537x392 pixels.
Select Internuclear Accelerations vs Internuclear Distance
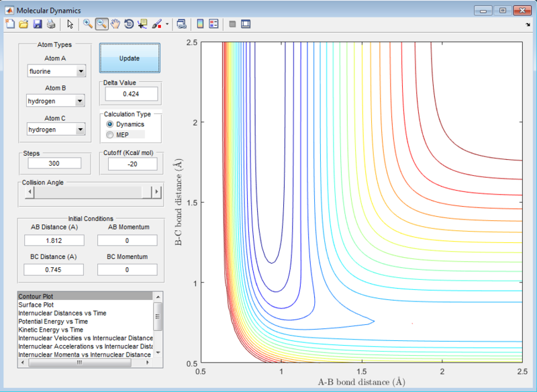pos(85,346)
